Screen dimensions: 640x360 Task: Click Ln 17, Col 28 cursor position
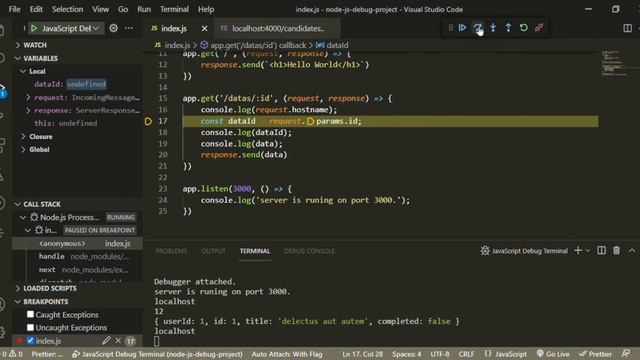tap(362, 354)
